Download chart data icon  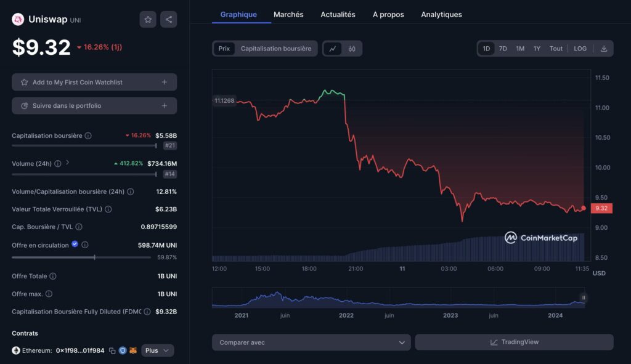coord(603,49)
